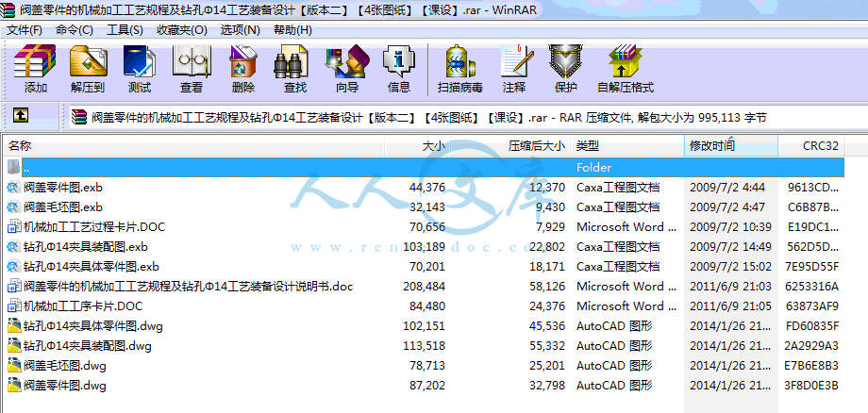Viewport: 868px width, 413px height.
Task: Select file 钻孔Φ14夹具装配图.exb
Action: 86,247
